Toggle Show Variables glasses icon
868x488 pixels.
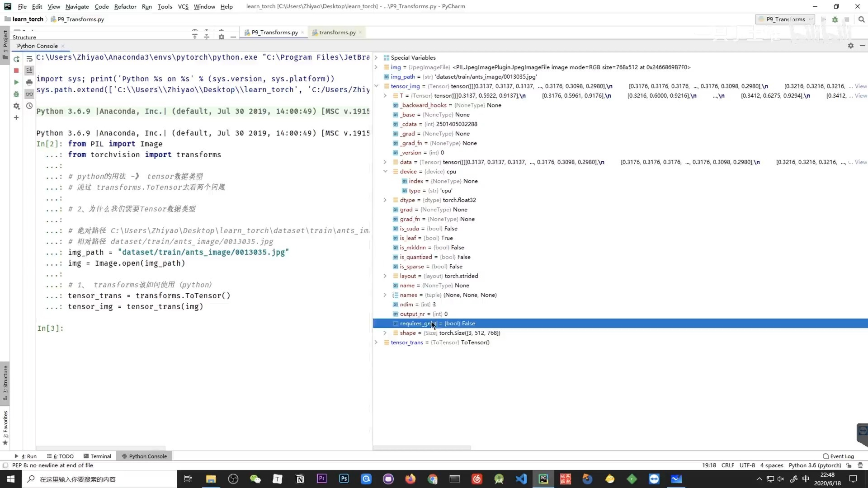point(29,94)
